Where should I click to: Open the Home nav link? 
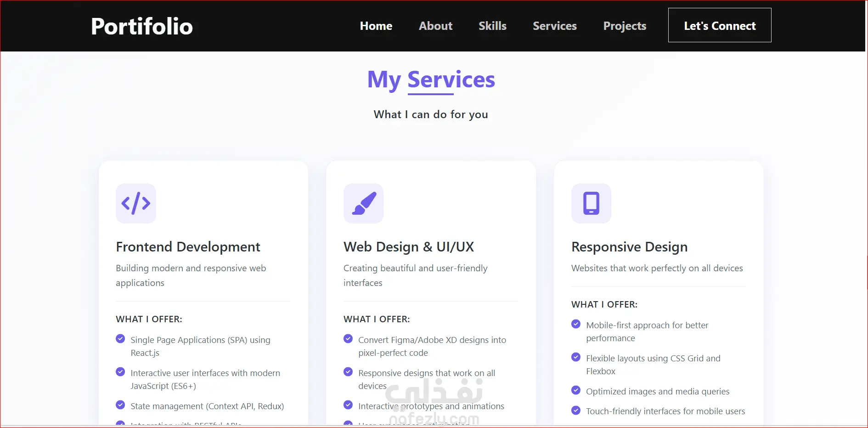click(x=376, y=26)
